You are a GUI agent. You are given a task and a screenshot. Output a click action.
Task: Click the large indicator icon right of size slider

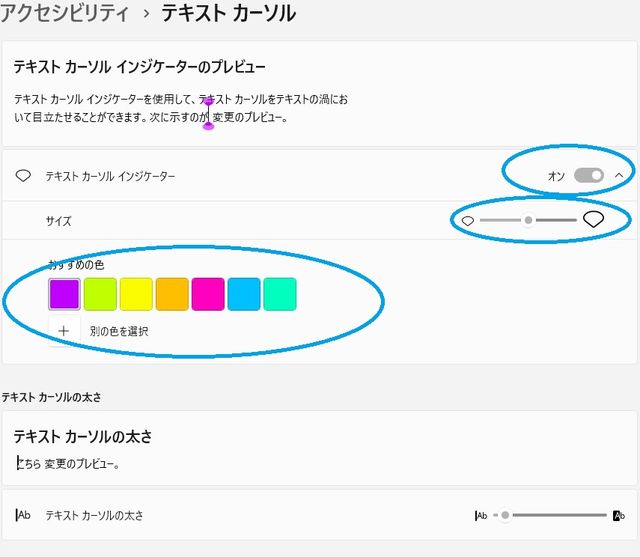[594, 220]
